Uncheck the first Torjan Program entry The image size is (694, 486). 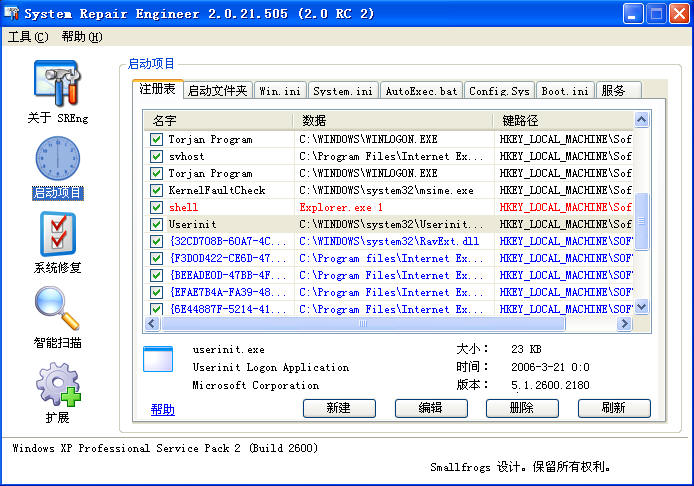pyautogui.click(x=156, y=139)
